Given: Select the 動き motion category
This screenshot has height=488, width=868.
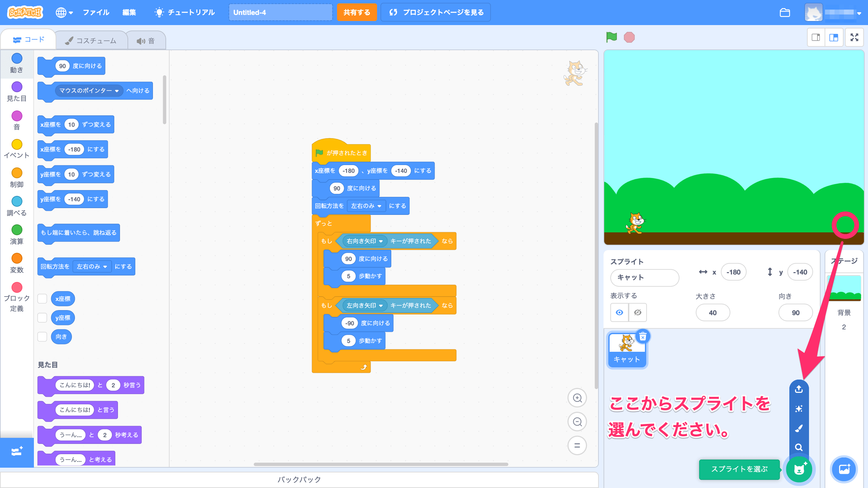Looking at the screenshot, I should click(x=17, y=64).
